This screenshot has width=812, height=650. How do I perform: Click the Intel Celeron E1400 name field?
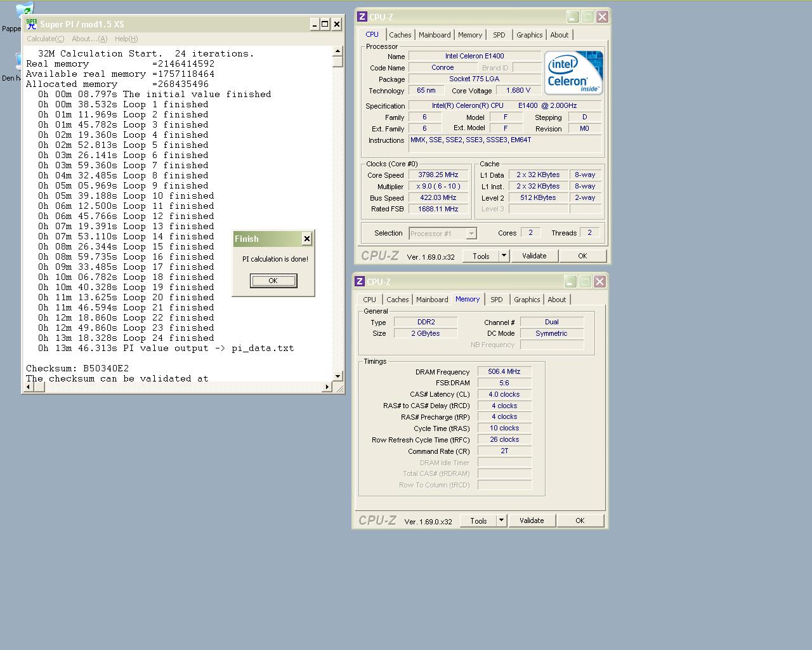475,56
